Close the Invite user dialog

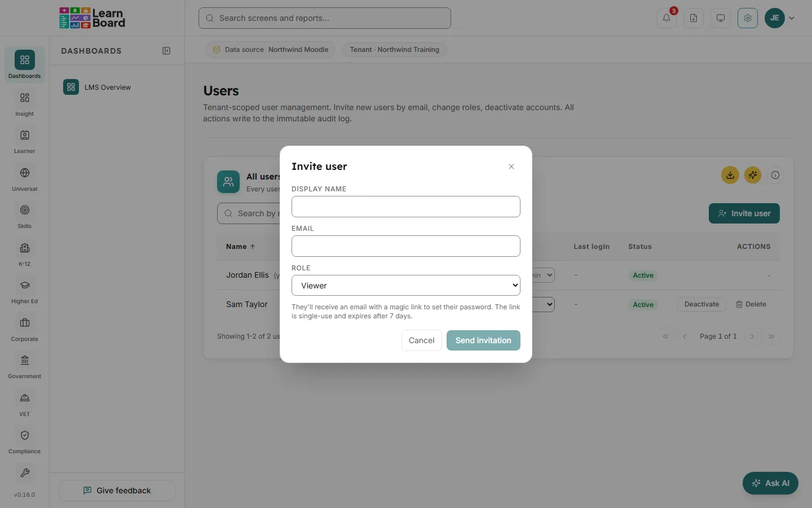click(x=511, y=167)
